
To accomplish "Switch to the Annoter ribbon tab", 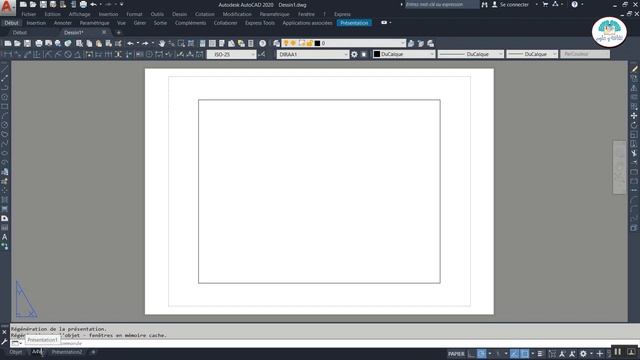I will (63, 23).
